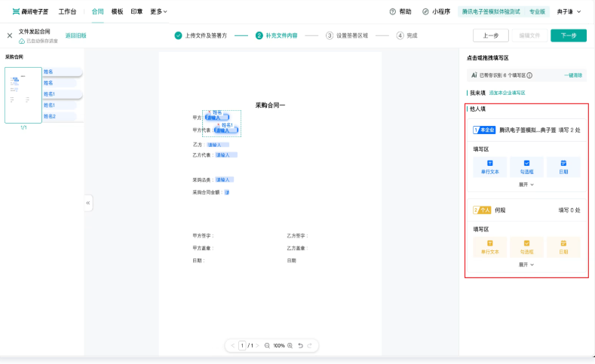Viewport: 595px width, 364px height.
Task: Open the 模板 tab
Action: pyautogui.click(x=117, y=12)
